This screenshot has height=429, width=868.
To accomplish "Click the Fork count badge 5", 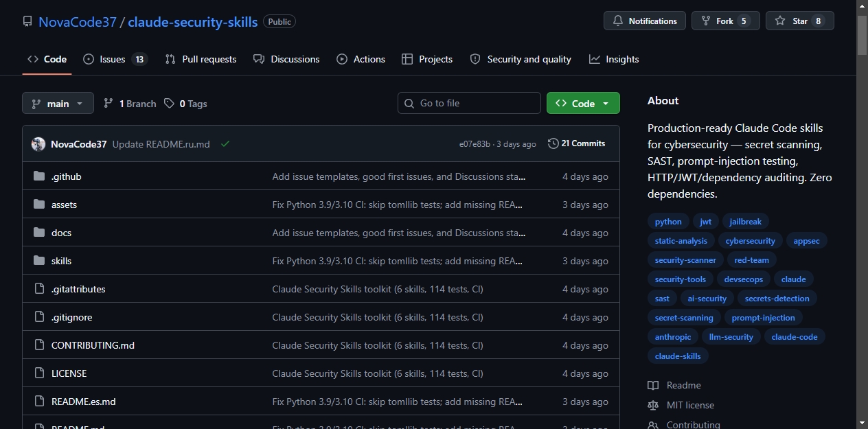I will (x=744, y=21).
